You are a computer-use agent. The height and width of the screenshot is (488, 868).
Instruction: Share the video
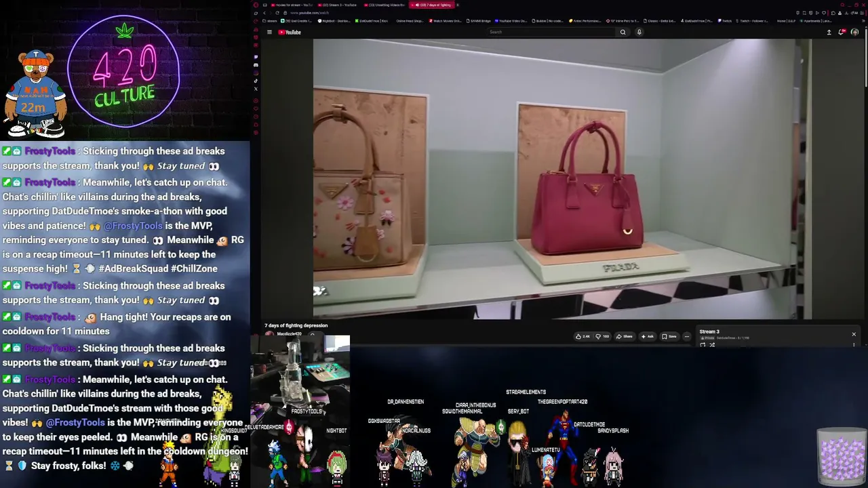(x=625, y=336)
